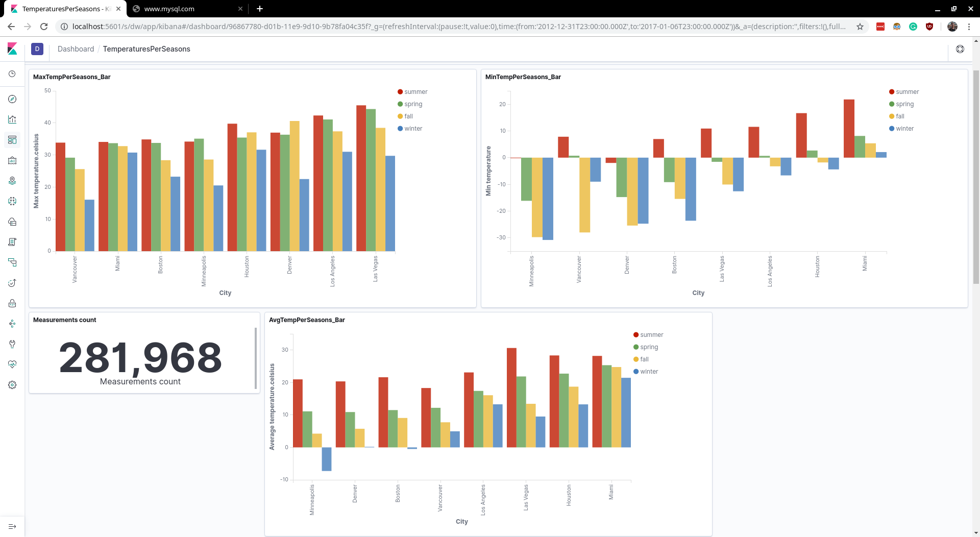Click Minneapolis winter bar in AvgTemp chart
Viewport: 980px width, 537px height.
[327, 459]
